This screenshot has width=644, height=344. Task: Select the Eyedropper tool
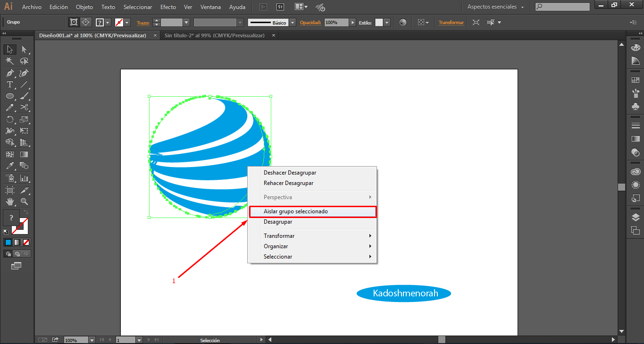pos(9,166)
